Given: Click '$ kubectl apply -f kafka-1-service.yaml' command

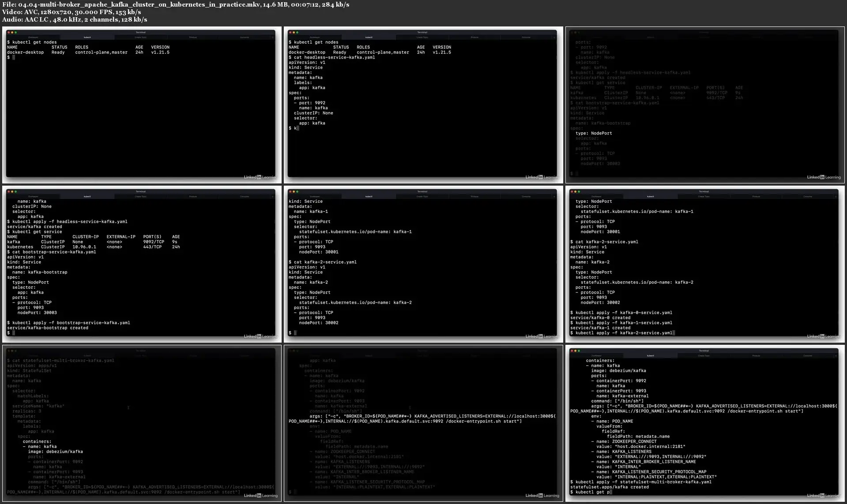Looking at the screenshot, I should [621, 323].
